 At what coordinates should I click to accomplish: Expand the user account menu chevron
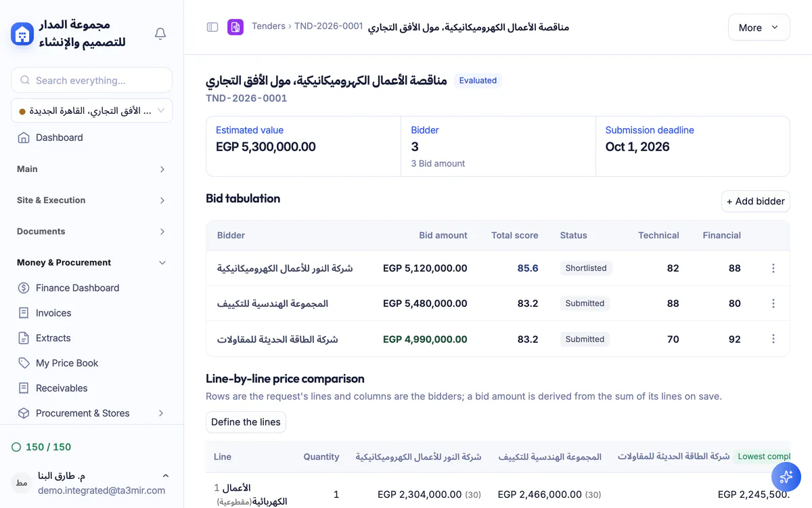(x=166, y=476)
